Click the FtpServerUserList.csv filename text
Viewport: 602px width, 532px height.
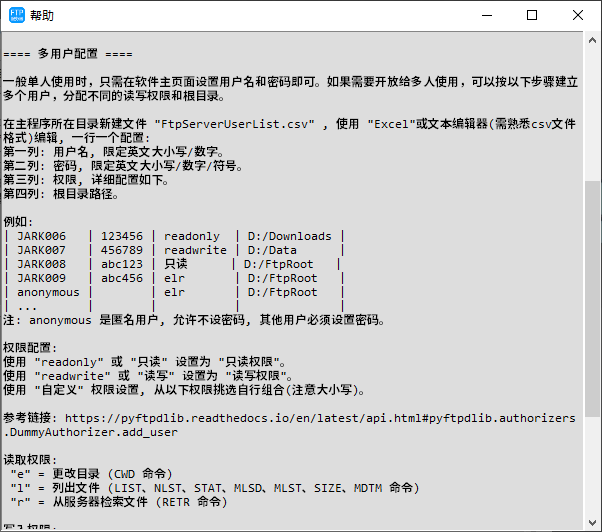coord(238,124)
